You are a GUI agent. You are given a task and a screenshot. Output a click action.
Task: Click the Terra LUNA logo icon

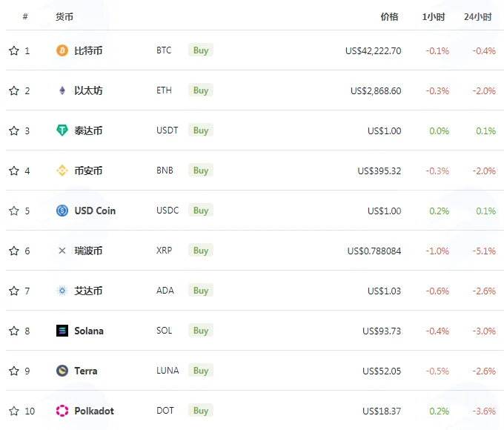click(62, 371)
